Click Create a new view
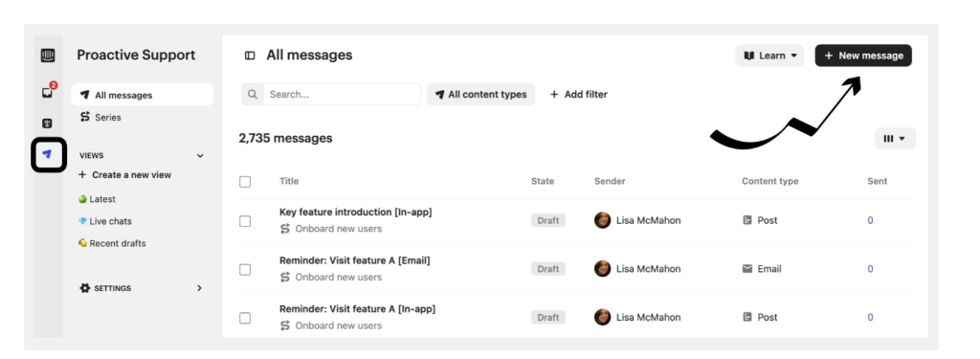 tap(125, 174)
